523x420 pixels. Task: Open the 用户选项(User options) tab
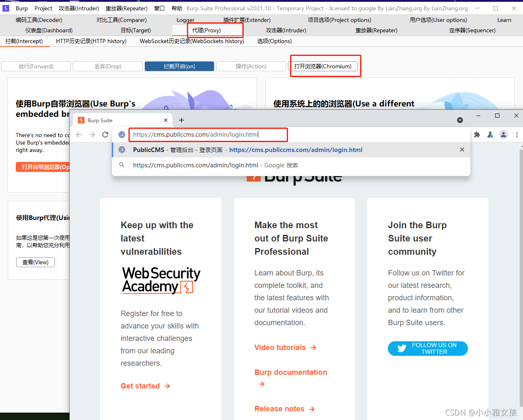click(438, 20)
